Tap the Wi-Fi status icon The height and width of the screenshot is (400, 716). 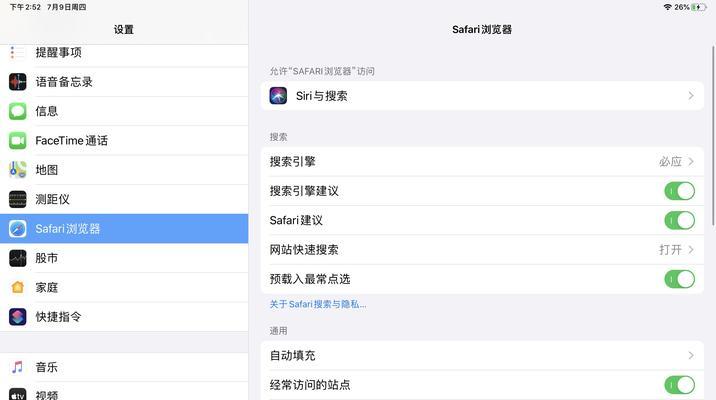pyautogui.click(x=668, y=7)
